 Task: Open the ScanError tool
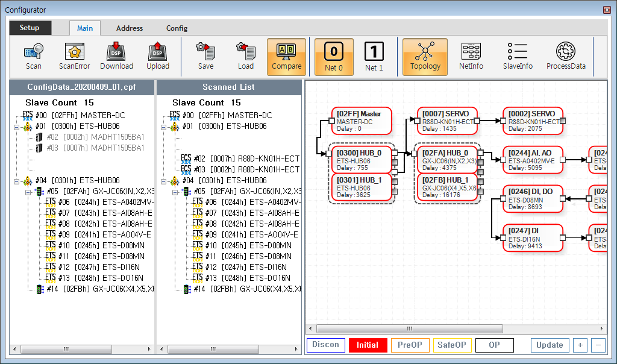74,56
